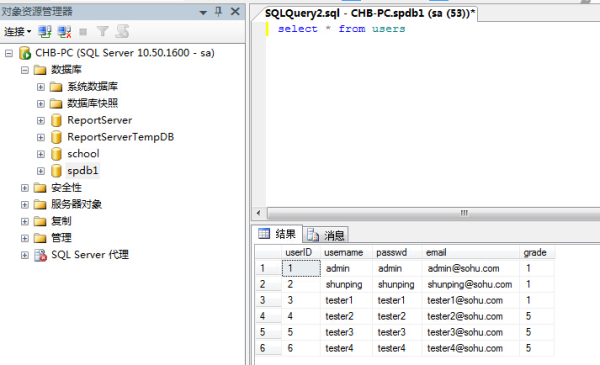Collapse the 数据库 folder node
The width and height of the screenshot is (600, 365).
point(25,70)
